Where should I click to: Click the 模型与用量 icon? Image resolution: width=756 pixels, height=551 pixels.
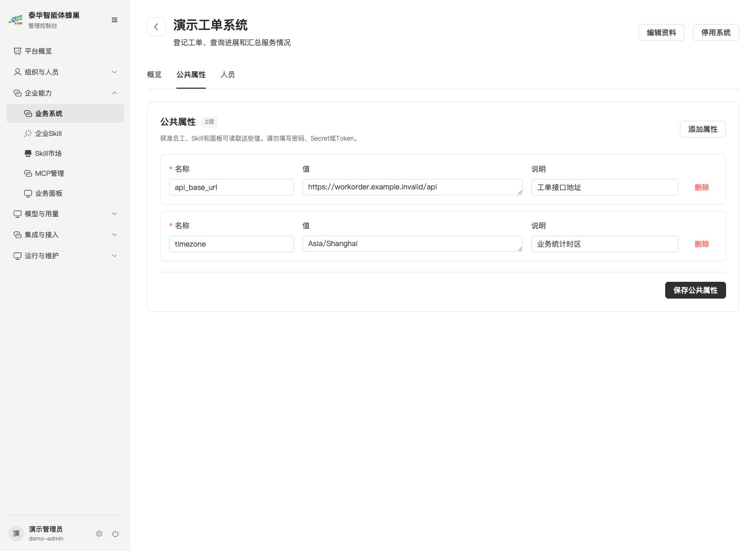coord(17,214)
